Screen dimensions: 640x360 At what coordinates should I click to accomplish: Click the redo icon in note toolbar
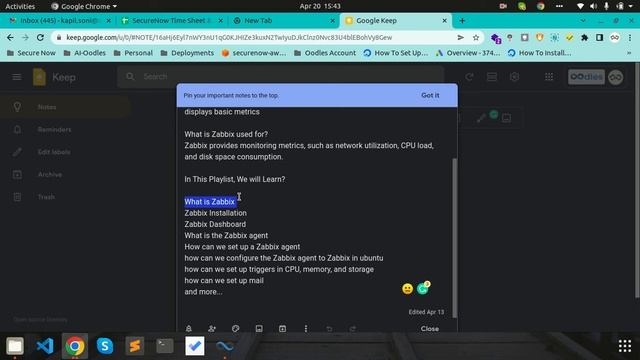pyautogui.click(x=353, y=329)
